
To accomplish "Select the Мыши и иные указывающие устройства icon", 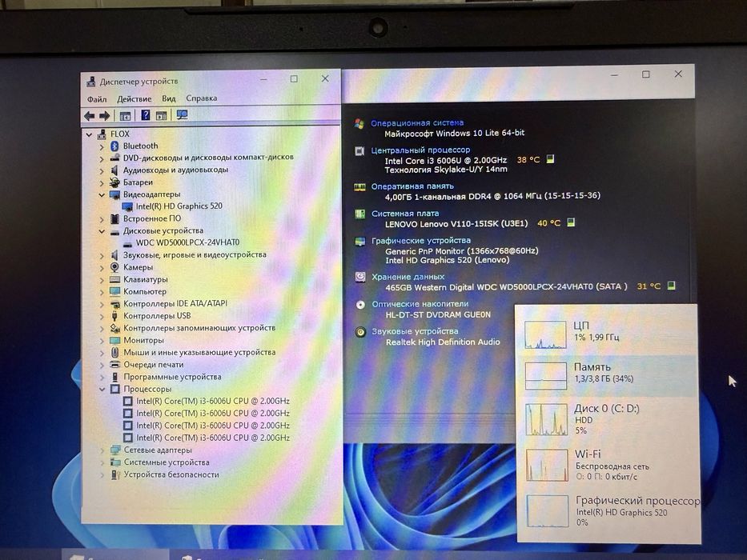I will point(114,352).
